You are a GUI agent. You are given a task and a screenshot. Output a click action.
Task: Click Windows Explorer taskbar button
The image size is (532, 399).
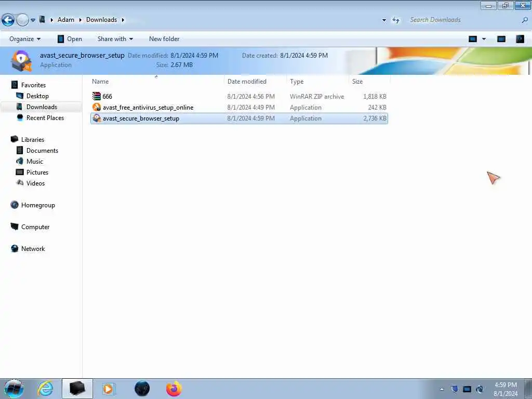pos(77,389)
